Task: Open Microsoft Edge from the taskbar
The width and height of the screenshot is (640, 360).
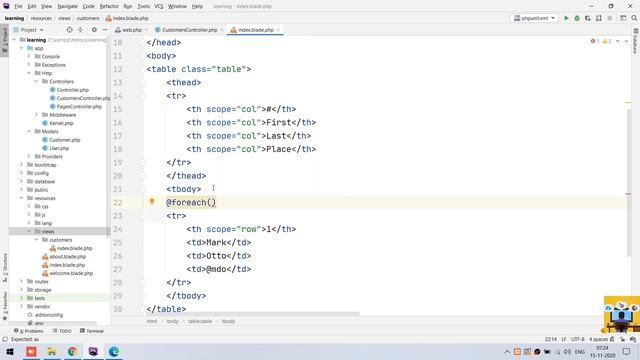Action: 114,351
